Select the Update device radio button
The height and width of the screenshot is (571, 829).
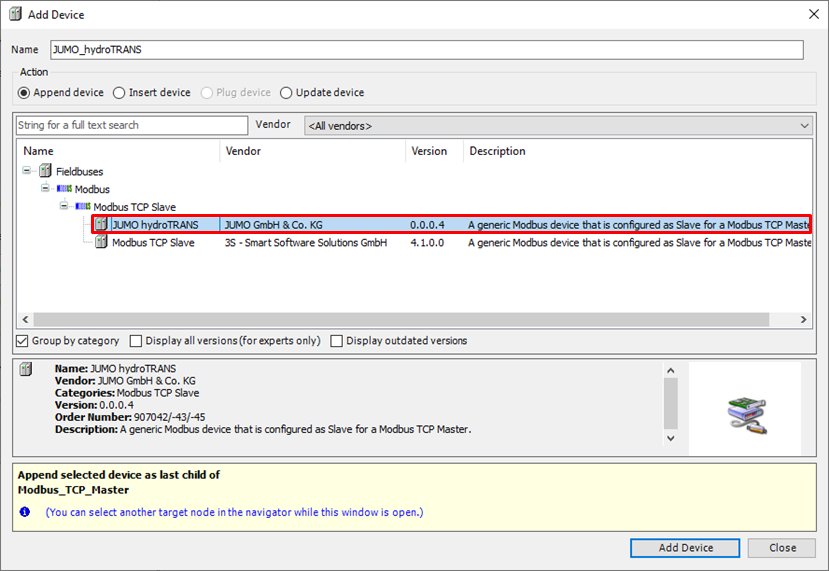pyautogui.click(x=286, y=93)
